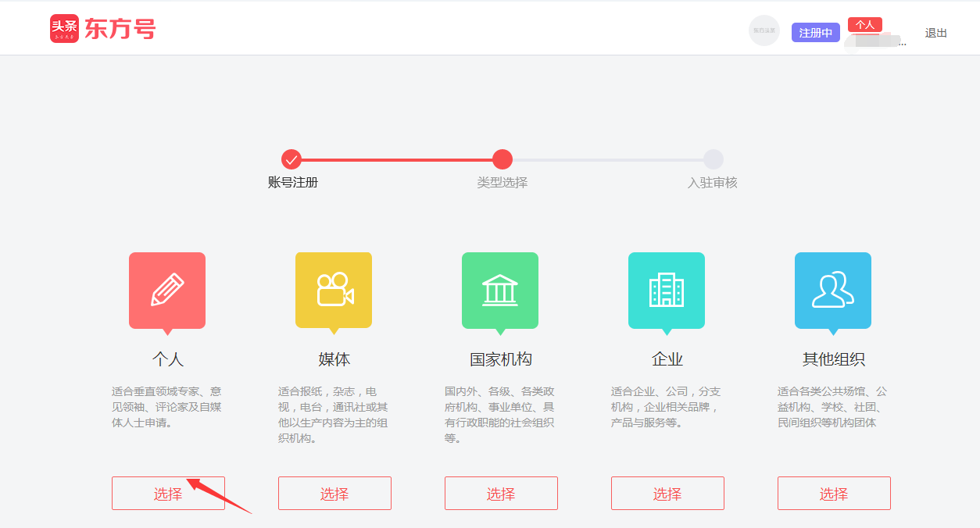Click the red 个人 badge near the avatar
This screenshot has width=980, height=528.
pyautogui.click(x=865, y=24)
